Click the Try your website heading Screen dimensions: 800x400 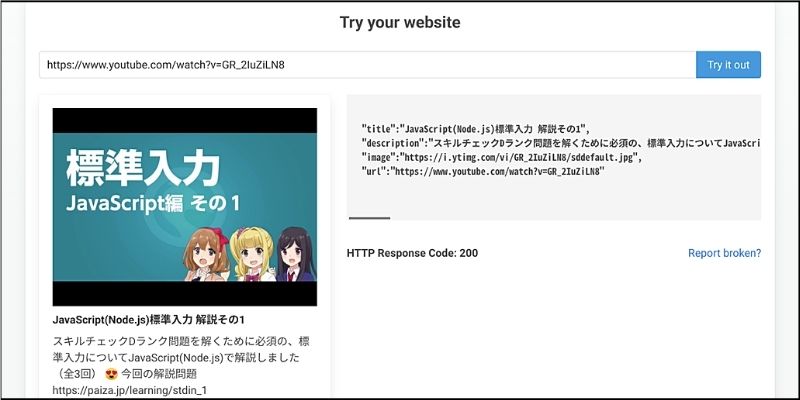point(400,22)
